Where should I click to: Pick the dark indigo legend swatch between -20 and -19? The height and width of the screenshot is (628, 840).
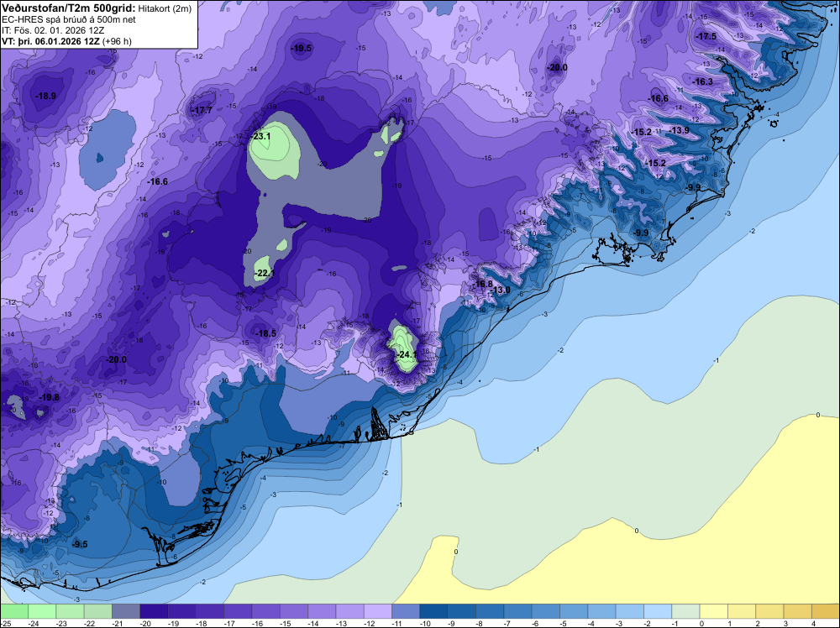(154, 610)
